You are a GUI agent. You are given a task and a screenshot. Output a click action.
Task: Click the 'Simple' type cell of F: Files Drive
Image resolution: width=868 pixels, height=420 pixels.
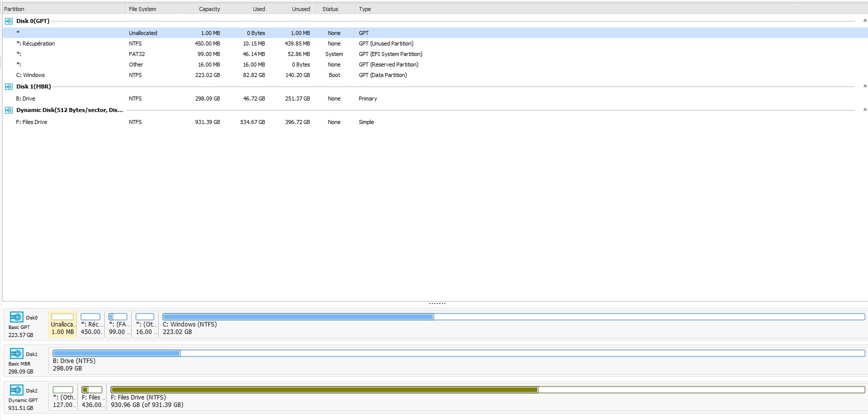(366, 122)
